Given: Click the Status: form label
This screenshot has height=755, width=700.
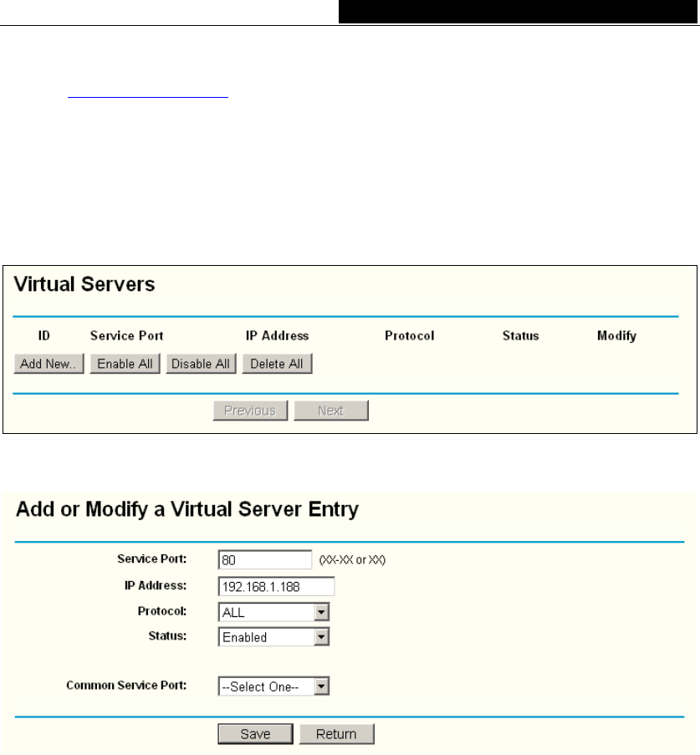Looking at the screenshot, I should (167, 636).
